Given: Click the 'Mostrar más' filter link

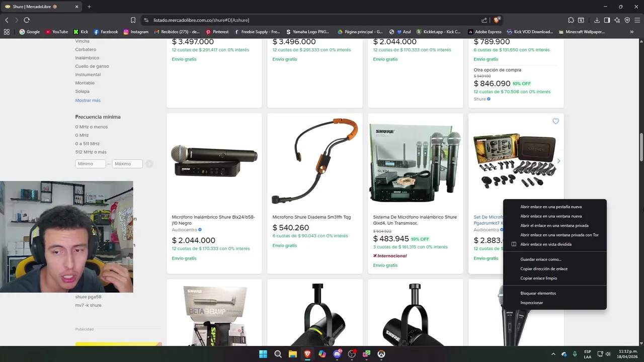Looking at the screenshot, I should pos(88,101).
